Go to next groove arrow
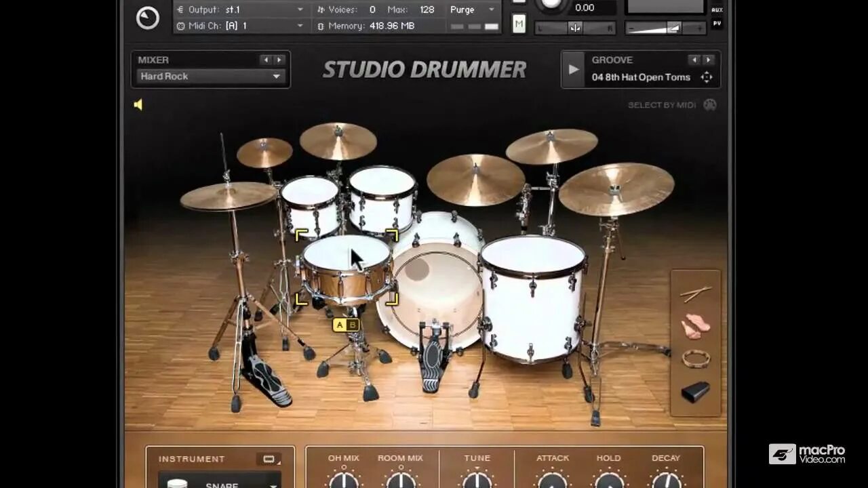Screen dimensions: 868x488 tap(708, 60)
